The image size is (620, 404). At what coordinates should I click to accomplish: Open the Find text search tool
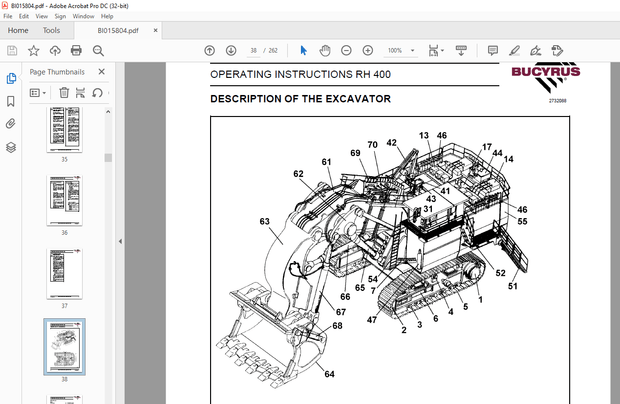[x=98, y=51]
